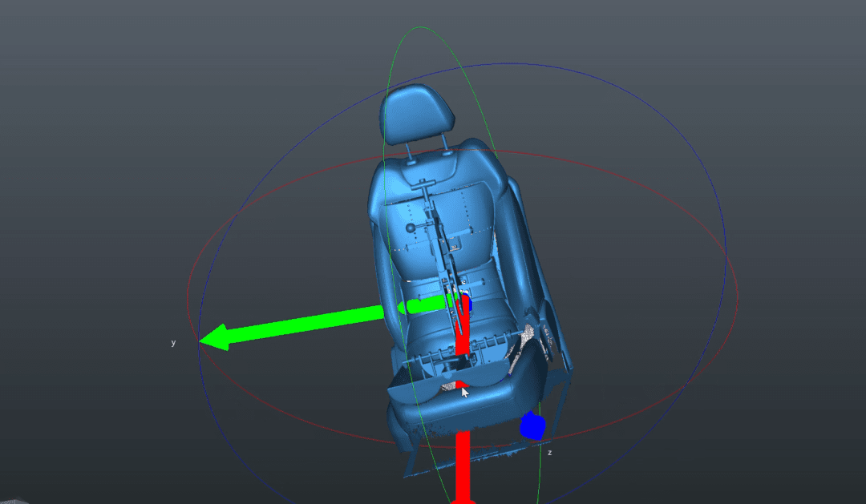
Task: Click the 'z' axis label
Action: coord(549,452)
